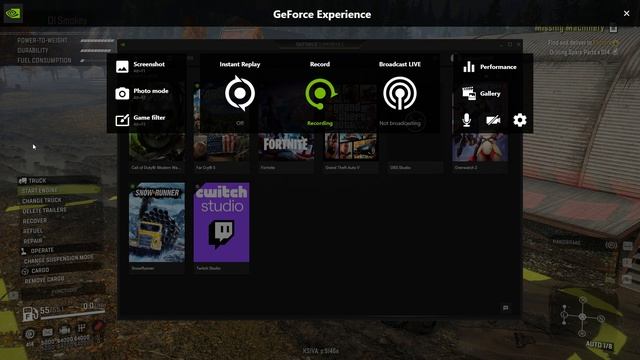Open the Gallery of captures

[481, 93]
